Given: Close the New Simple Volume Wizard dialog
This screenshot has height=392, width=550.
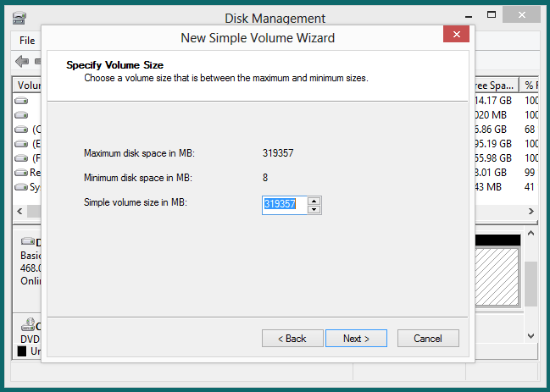Looking at the screenshot, I should 456,35.
